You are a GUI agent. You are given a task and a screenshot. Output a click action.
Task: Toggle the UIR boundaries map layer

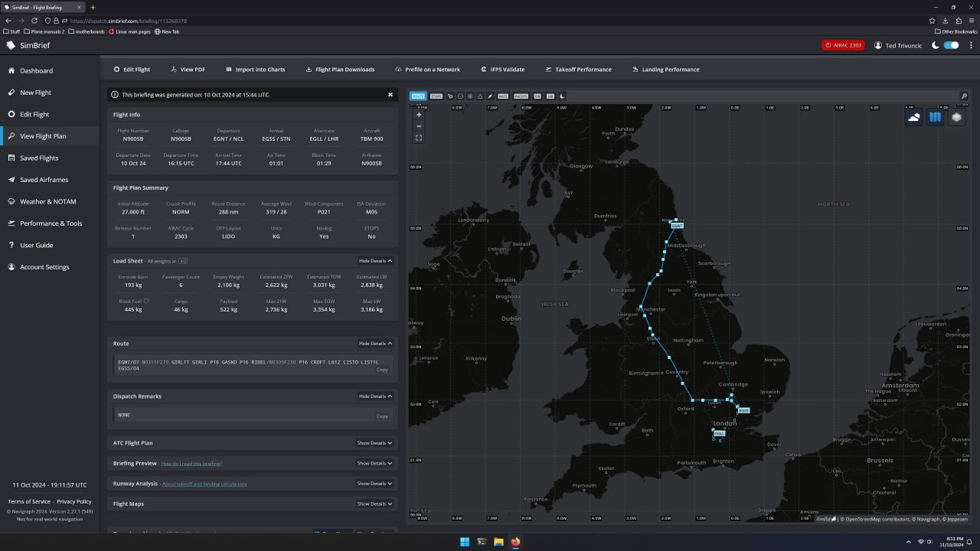tap(550, 96)
